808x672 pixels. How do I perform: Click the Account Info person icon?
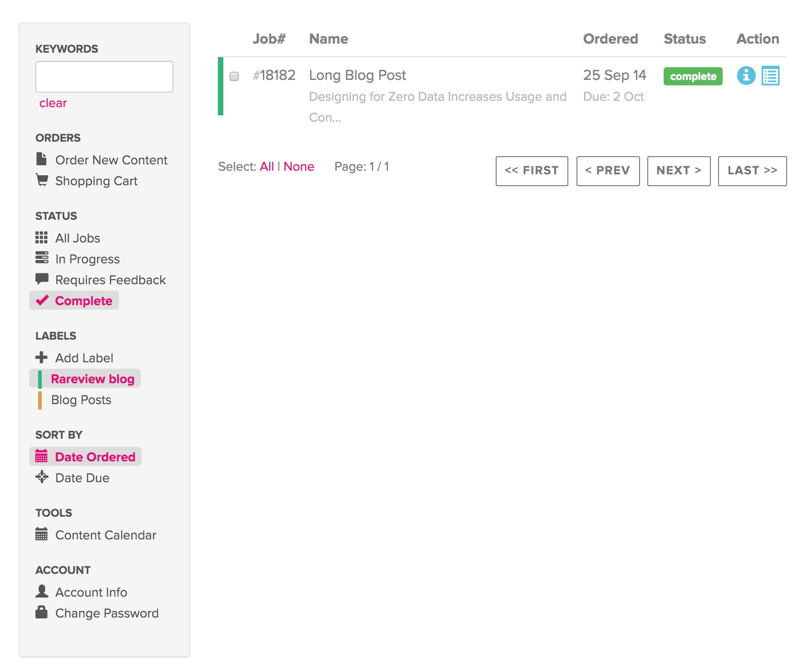pos(42,591)
